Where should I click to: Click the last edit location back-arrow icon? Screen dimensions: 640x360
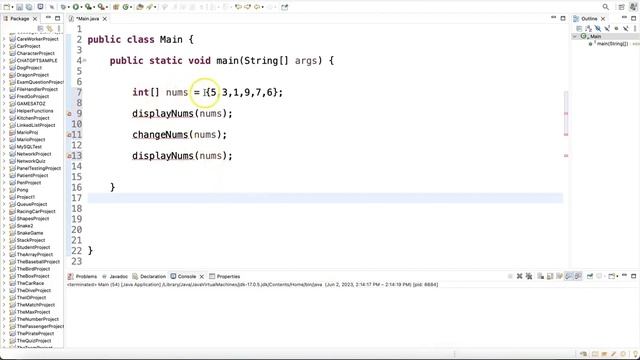238,7
